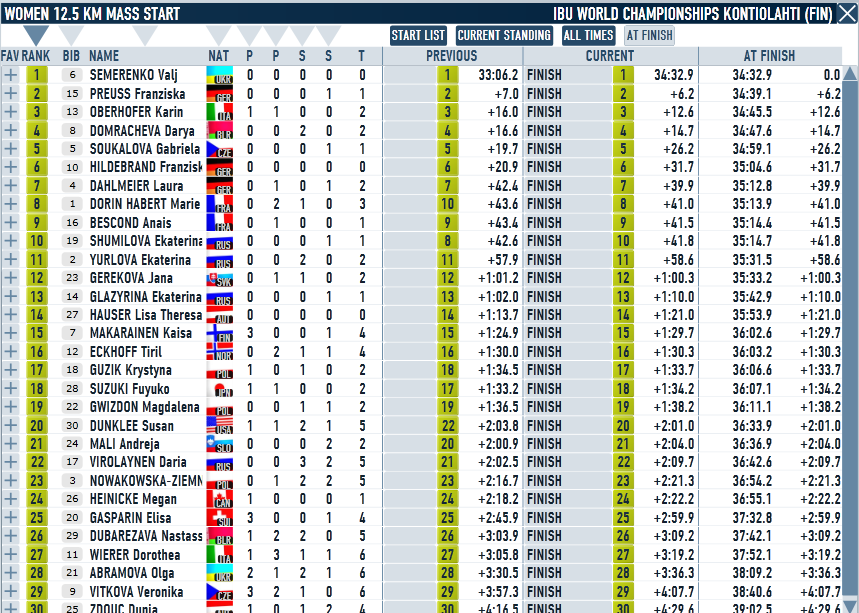Sort by bib number using its triangle
This screenshot has height=613, width=859.
point(71,35)
